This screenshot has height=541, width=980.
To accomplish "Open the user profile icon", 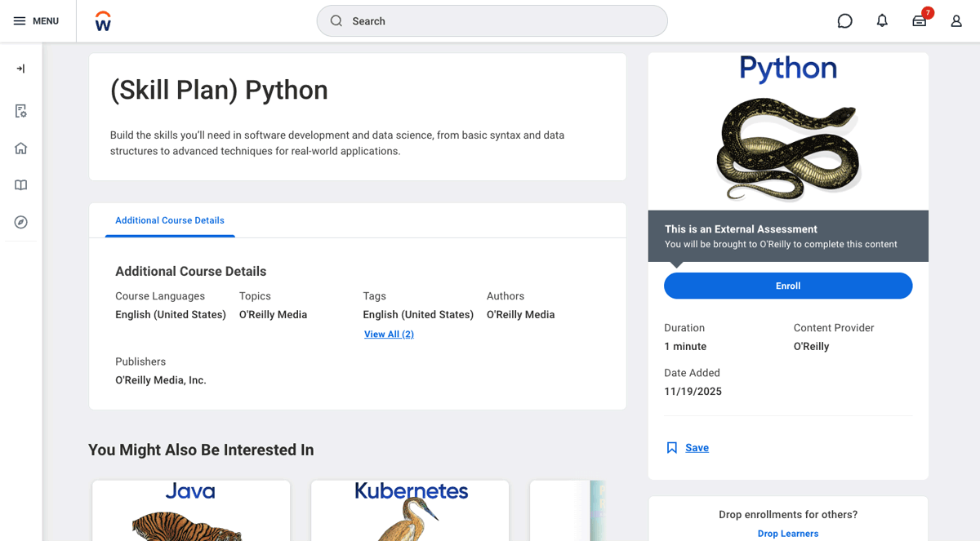I will [956, 21].
